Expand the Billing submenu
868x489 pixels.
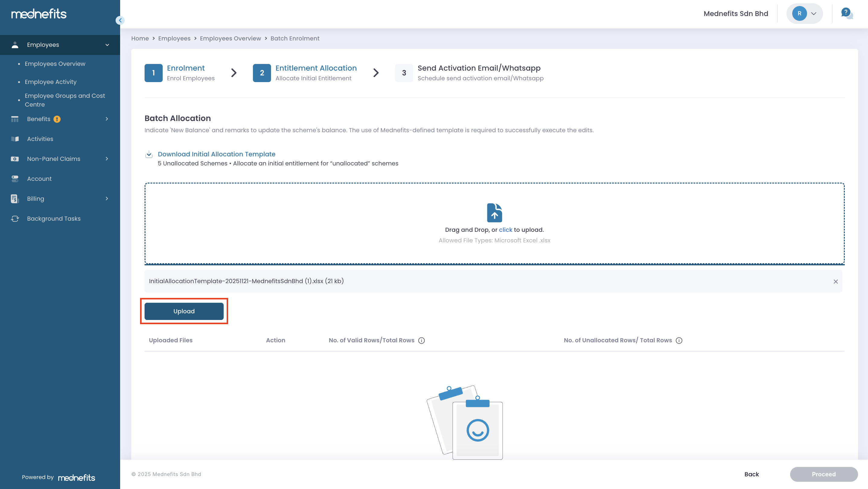(x=107, y=199)
